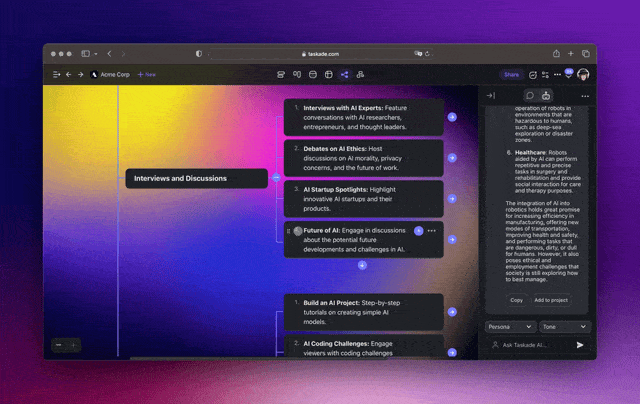Expand the arrow beside Build an AI Project
This screenshot has height=404, width=640.
click(x=452, y=312)
